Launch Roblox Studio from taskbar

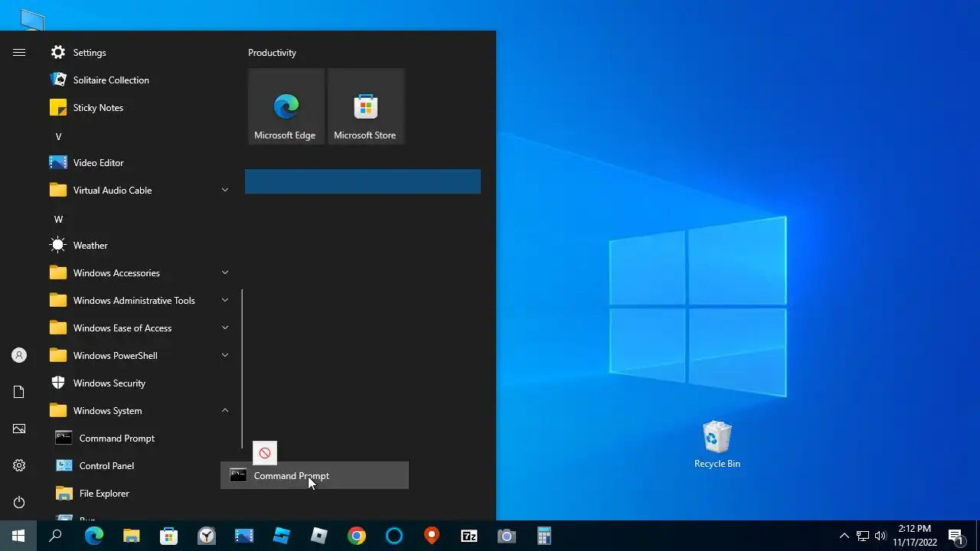282,536
